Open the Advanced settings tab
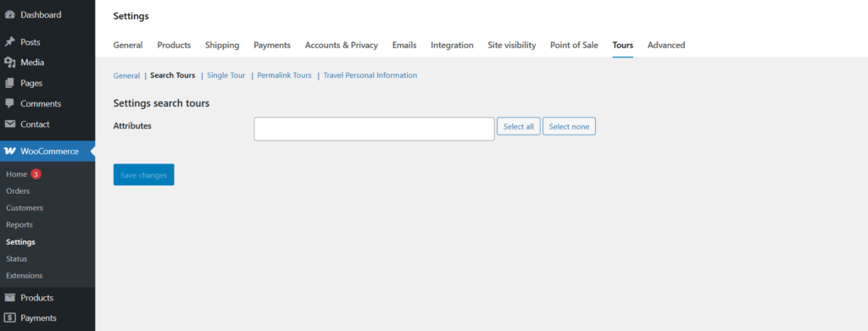This screenshot has width=868, height=331. pos(666,46)
